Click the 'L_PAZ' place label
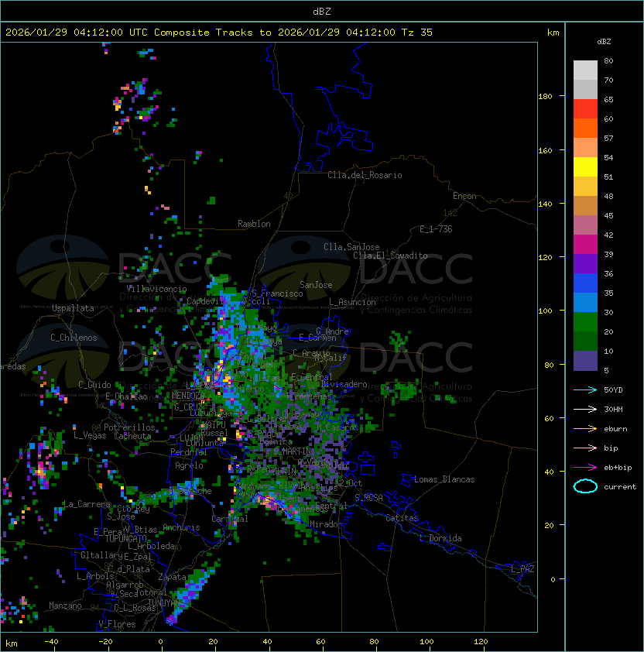This screenshot has height=652, width=644. [x=522, y=569]
